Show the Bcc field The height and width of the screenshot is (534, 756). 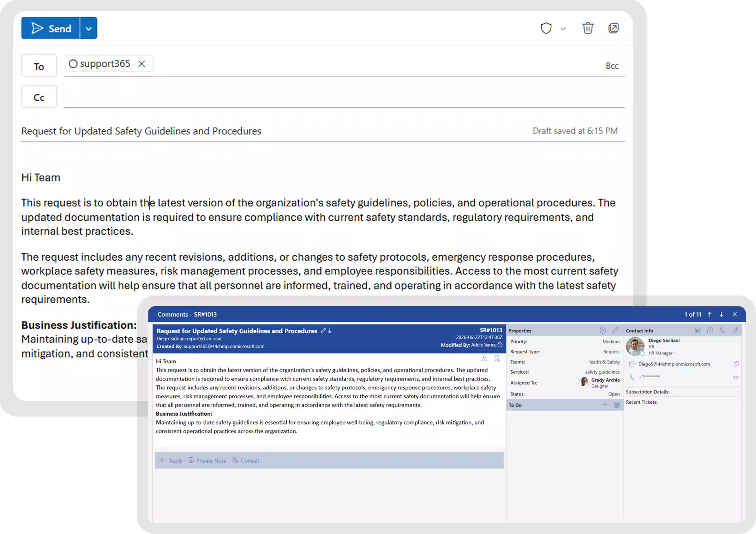coord(612,66)
